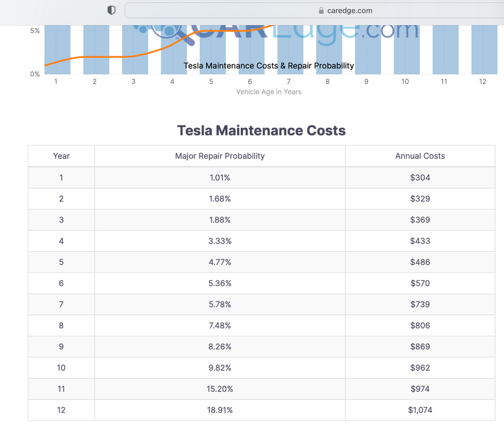The width and height of the screenshot is (504, 430).
Task: Click the chart title Tesla Maintenance Costs & Repair Probability
Action: [268, 66]
